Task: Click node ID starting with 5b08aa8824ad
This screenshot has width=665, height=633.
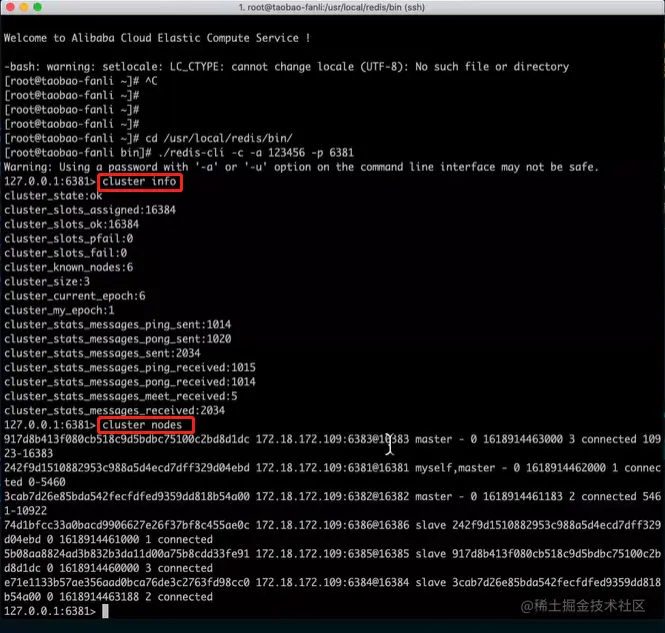Action: click(127, 554)
